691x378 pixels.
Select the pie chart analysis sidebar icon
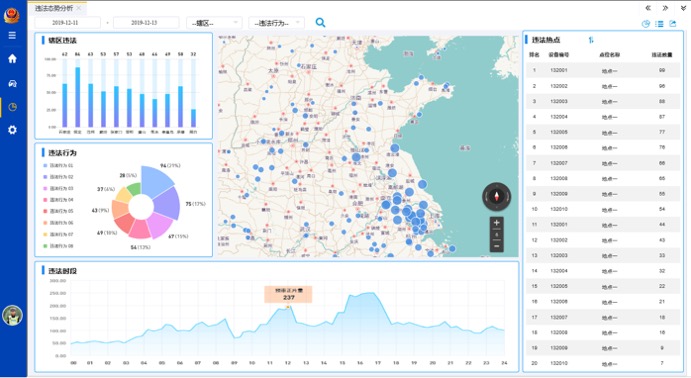pos(12,107)
